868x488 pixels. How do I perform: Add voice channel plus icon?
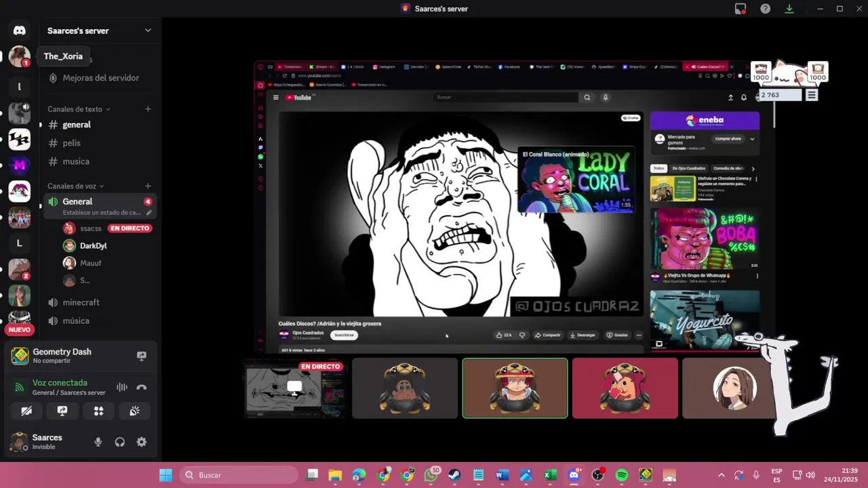tap(148, 186)
